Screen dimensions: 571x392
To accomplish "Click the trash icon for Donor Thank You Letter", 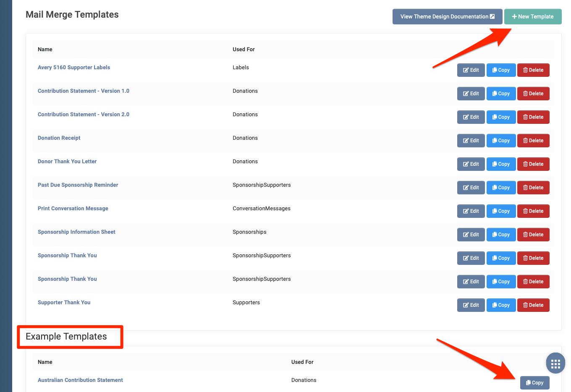I will 525,164.
